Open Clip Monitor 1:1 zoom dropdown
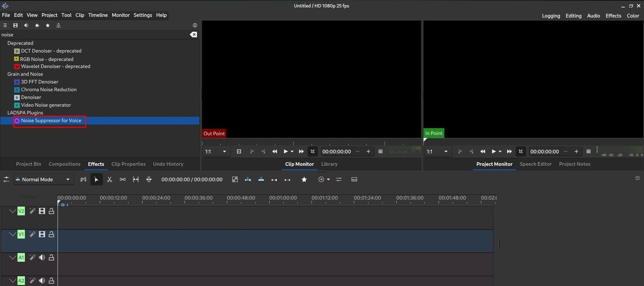Viewport: 644px width, 286px height. (x=216, y=152)
